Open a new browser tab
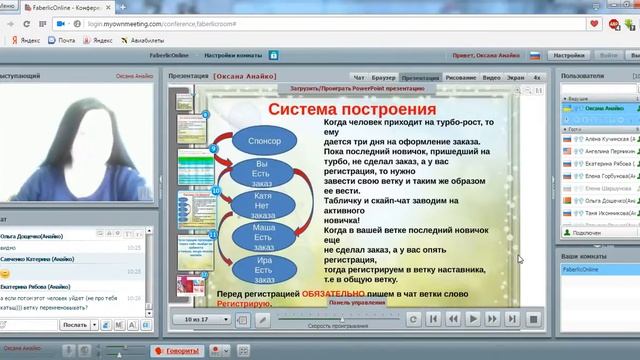The height and width of the screenshot is (360, 640). (x=122, y=7)
